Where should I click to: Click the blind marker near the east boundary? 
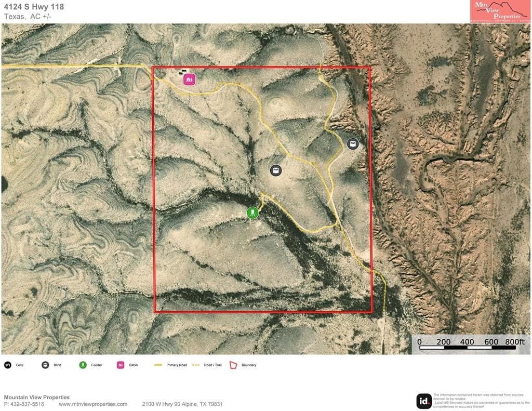click(353, 143)
